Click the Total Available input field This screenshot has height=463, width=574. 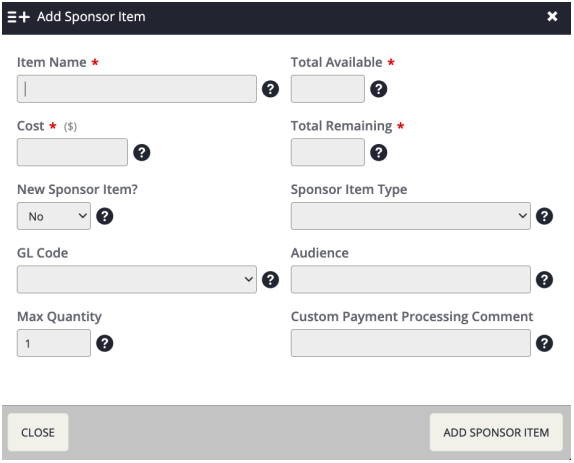point(328,89)
